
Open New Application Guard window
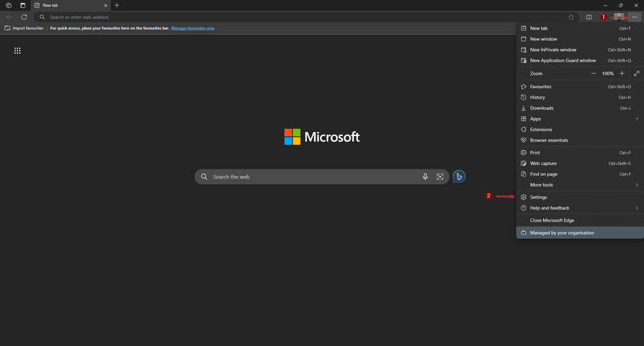[580, 61]
